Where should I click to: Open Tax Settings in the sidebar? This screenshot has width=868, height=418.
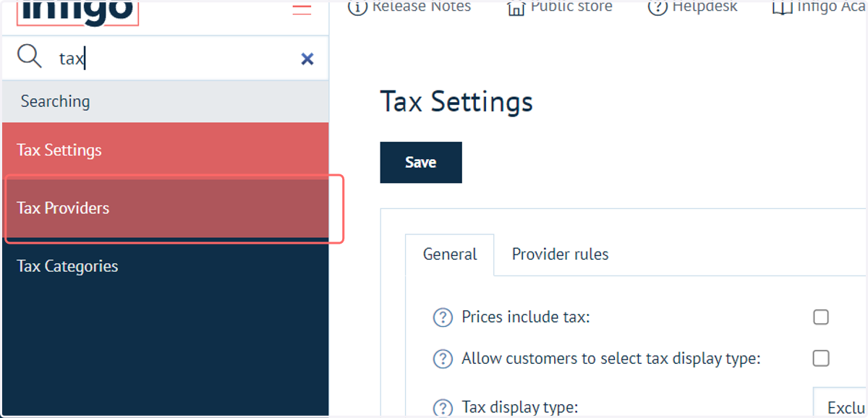pyautogui.click(x=166, y=150)
